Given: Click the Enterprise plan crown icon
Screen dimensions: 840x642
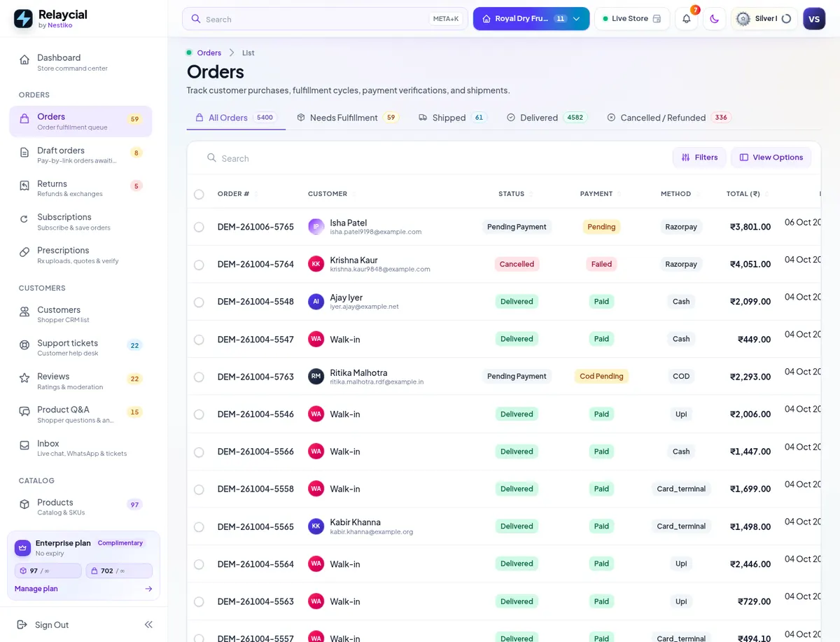Looking at the screenshot, I should (x=22, y=547).
